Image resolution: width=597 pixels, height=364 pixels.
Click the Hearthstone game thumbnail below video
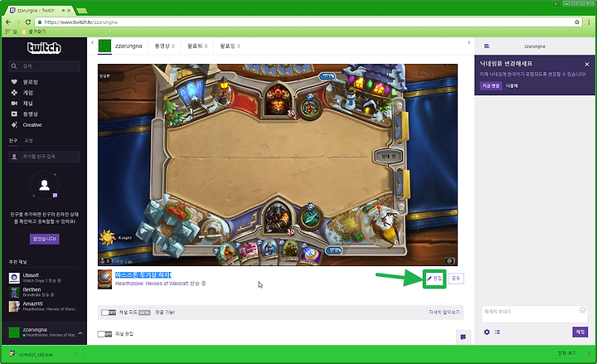pyautogui.click(x=104, y=279)
